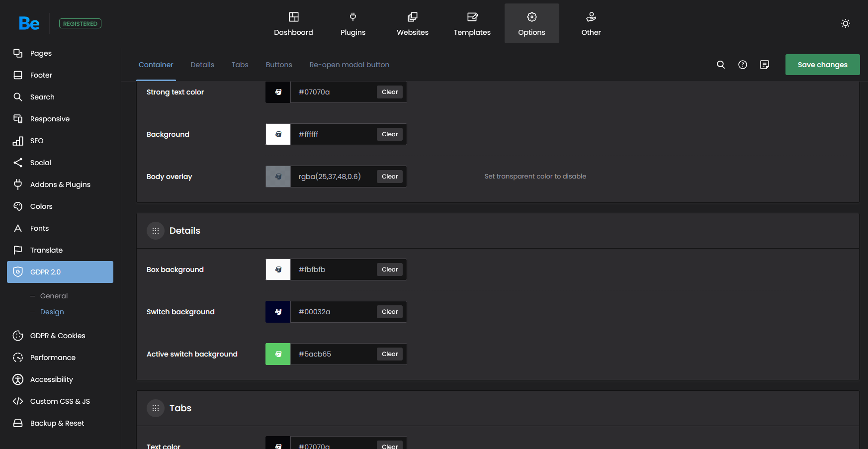
Task: Open the Switch background color swatch
Action: 278,312
